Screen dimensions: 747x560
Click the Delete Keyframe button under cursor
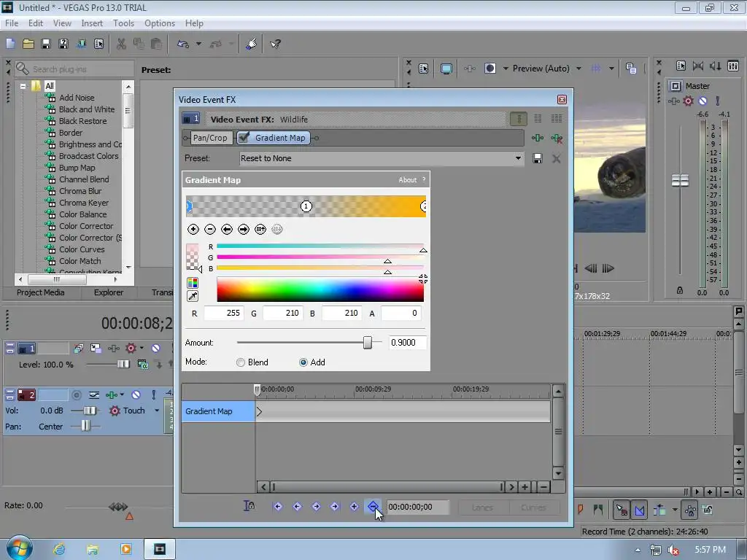pos(373,507)
